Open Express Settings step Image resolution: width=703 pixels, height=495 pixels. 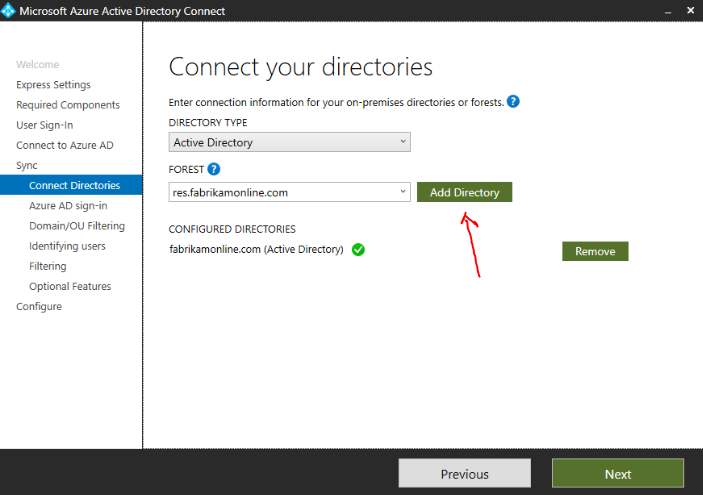[53, 85]
